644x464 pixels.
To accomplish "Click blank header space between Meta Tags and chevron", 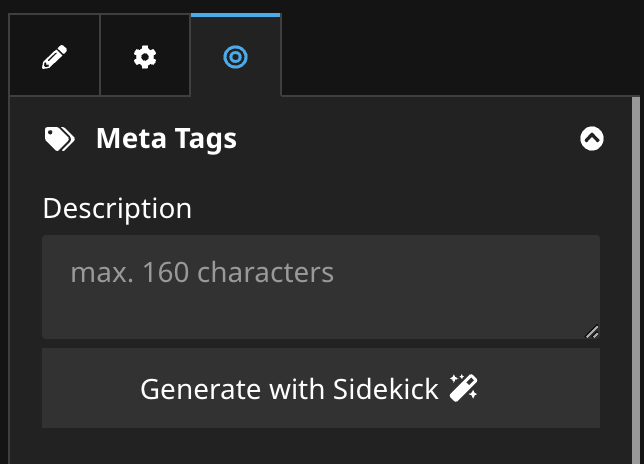I will [410, 139].
